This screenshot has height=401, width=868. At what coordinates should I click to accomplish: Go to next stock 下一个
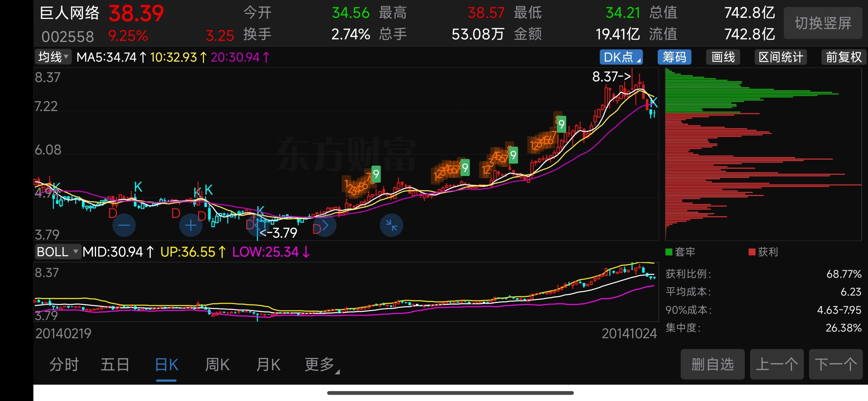[x=836, y=364]
